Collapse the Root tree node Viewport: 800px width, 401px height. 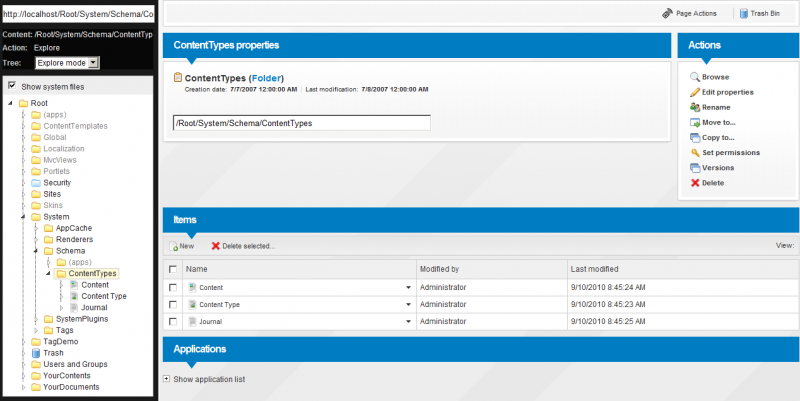[x=11, y=103]
